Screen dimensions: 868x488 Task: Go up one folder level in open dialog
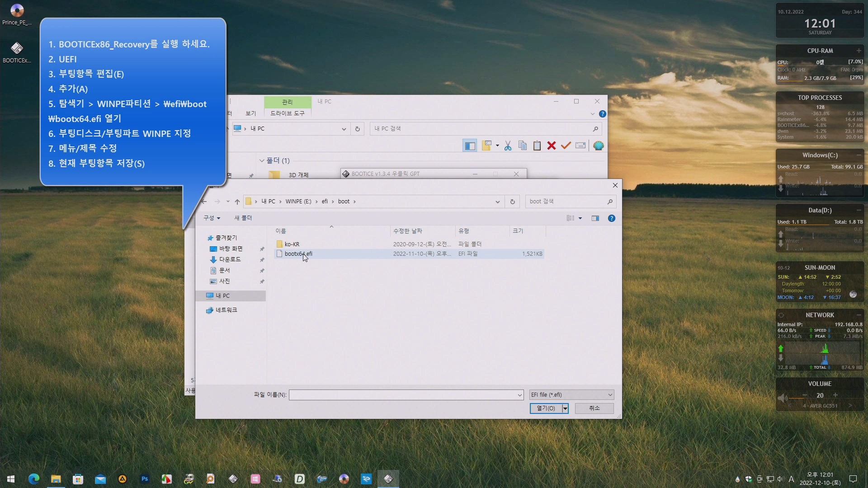(x=237, y=202)
